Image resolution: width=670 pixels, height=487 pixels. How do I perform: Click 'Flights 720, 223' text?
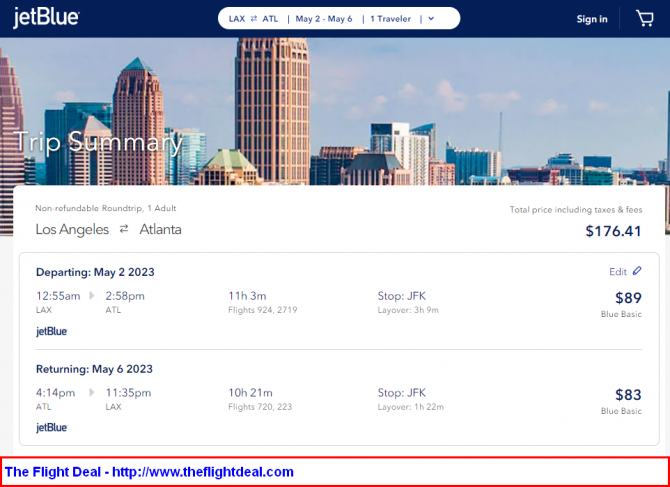pyautogui.click(x=260, y=407)
